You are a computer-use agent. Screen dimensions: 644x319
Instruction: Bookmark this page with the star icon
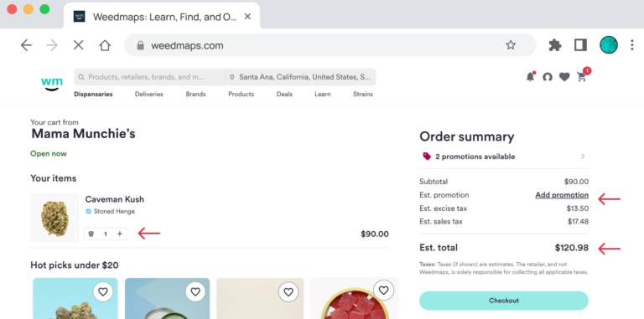pyautogui.click(x=511, y=45)
